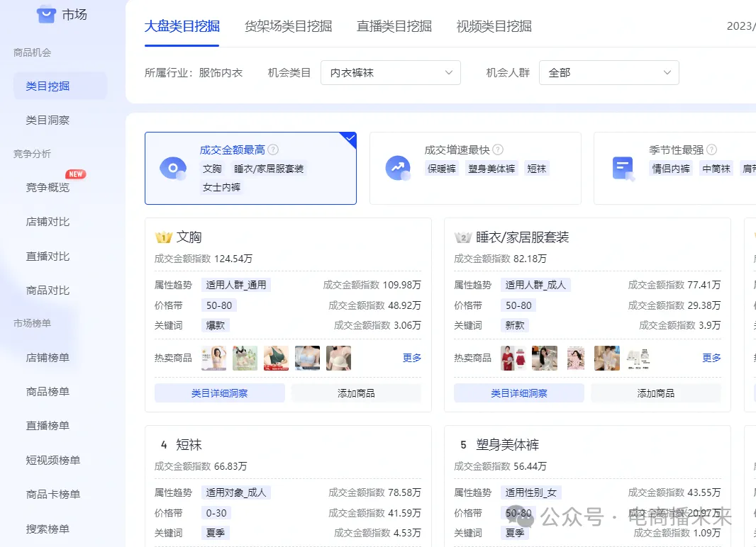Select the 成交金额最高 option card

click(250, 169)
